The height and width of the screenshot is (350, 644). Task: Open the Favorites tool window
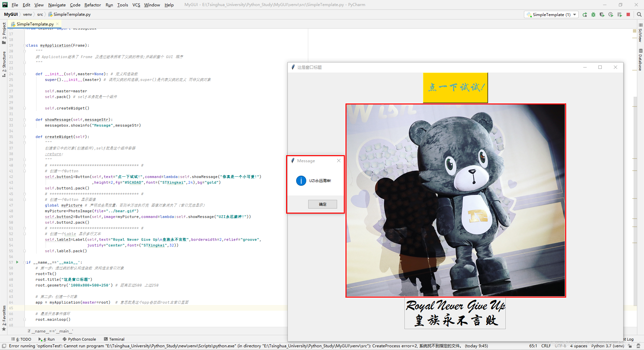tap(4, 318)
